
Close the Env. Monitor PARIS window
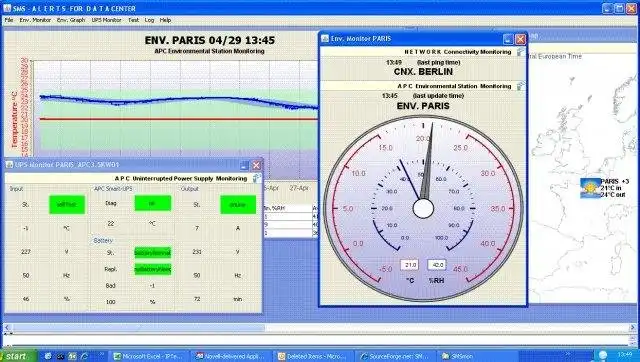pos(520,39)
